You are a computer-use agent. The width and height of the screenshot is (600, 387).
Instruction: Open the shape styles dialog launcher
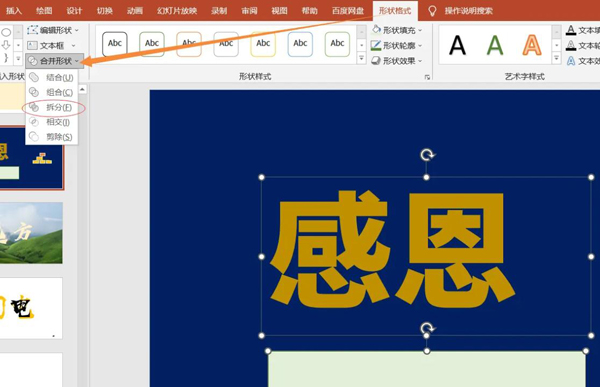point(427,77)
